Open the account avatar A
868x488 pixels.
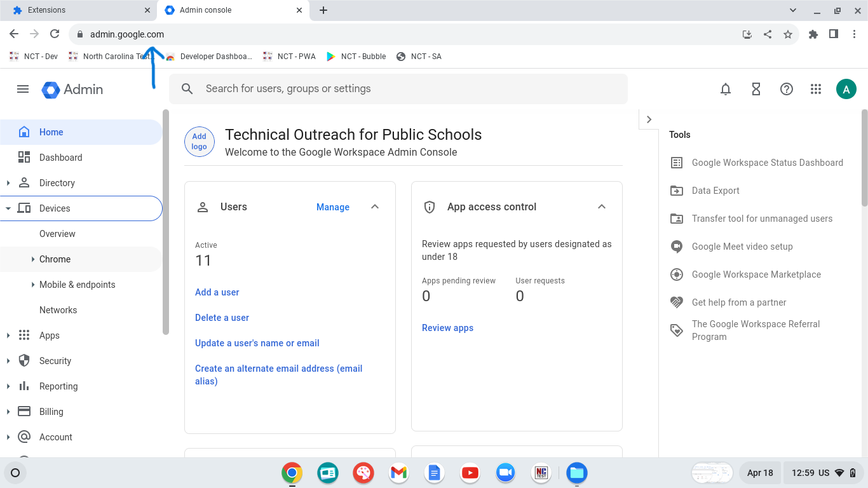846,90
